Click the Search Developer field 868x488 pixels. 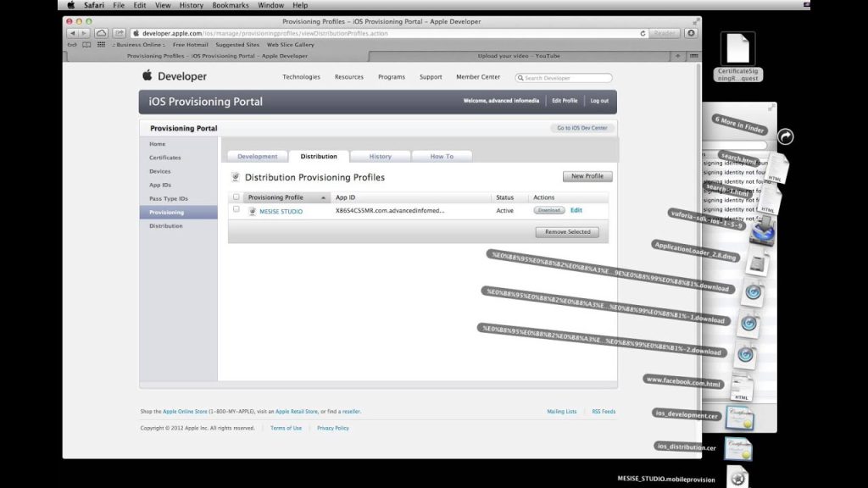tap(564, 78)
